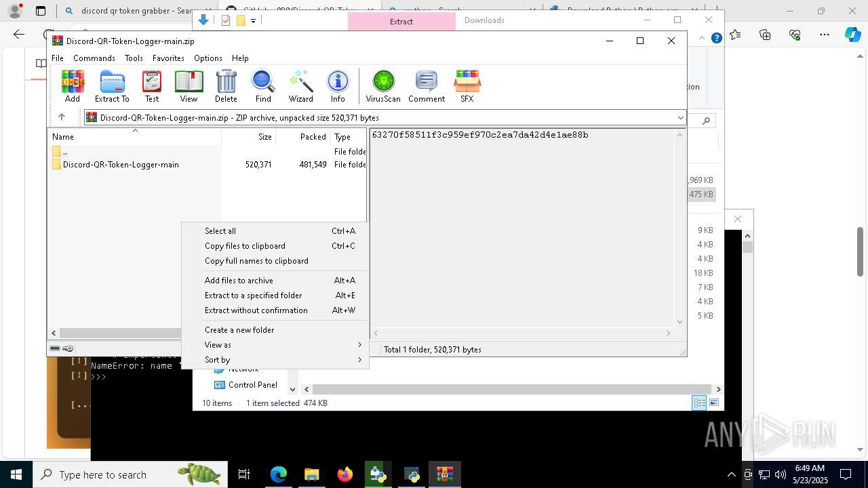The width and height of the screenshot is (868, 488).
Task: Click the Explorer large icons view icon
Action: (x=713, y=403)
